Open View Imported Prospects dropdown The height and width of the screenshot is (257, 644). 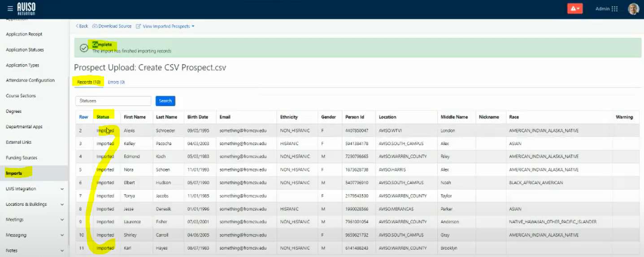pos(165,26)
